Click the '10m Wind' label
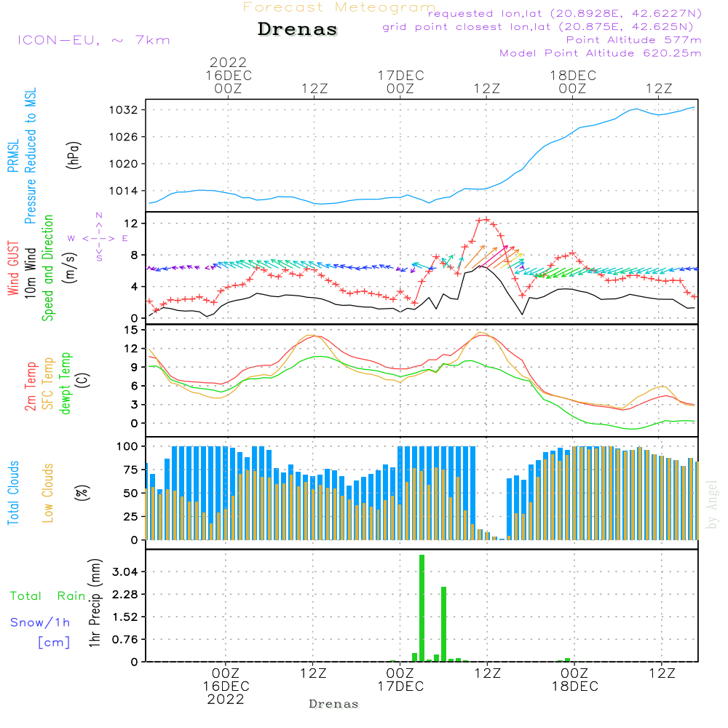This screenshot has width=728, height=728. pos(30,272)
